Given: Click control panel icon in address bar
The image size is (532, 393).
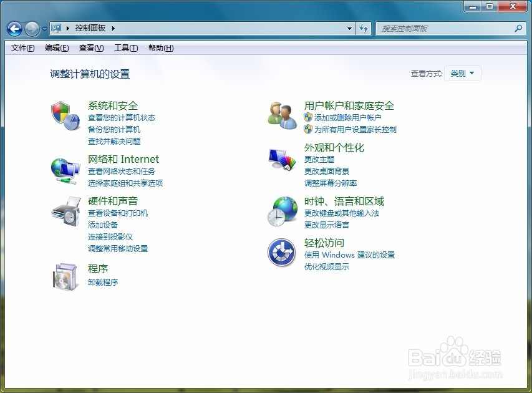Looking at the screenshot, I should [x=56, y=28].
